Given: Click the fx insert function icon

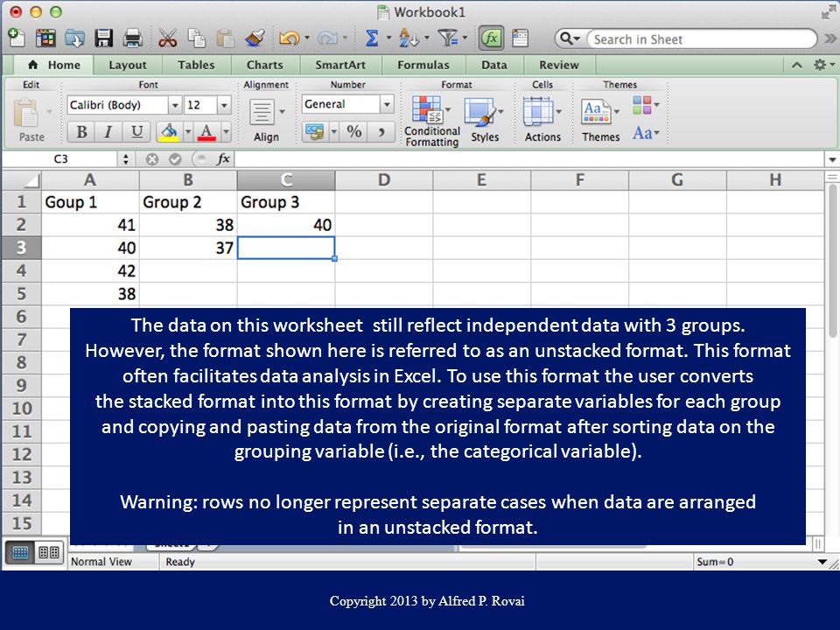Looking at the screenshot, I should pyautogui.click(x=223, y=159).
